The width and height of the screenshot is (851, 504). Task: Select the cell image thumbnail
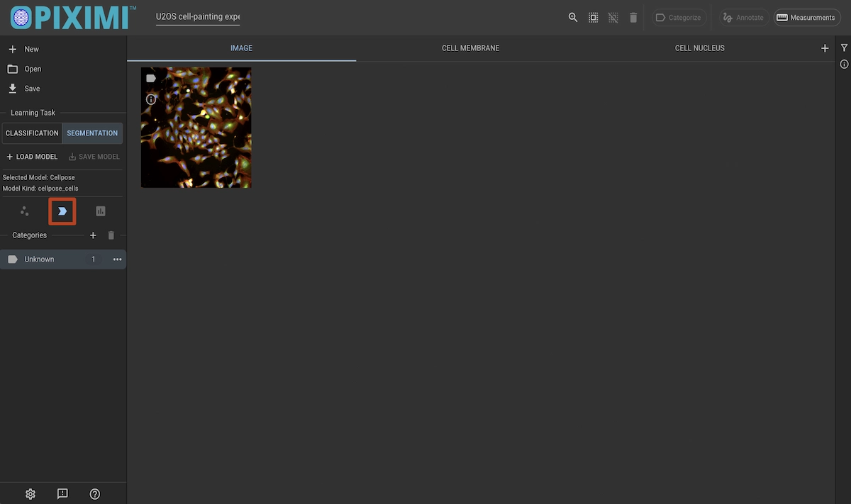196,128
